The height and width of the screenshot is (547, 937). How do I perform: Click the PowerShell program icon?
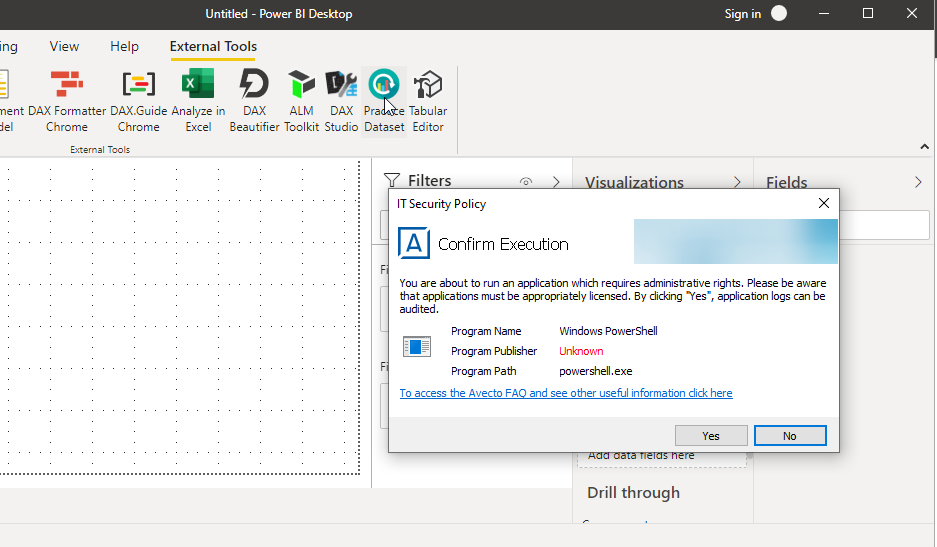tap(417, 346)
